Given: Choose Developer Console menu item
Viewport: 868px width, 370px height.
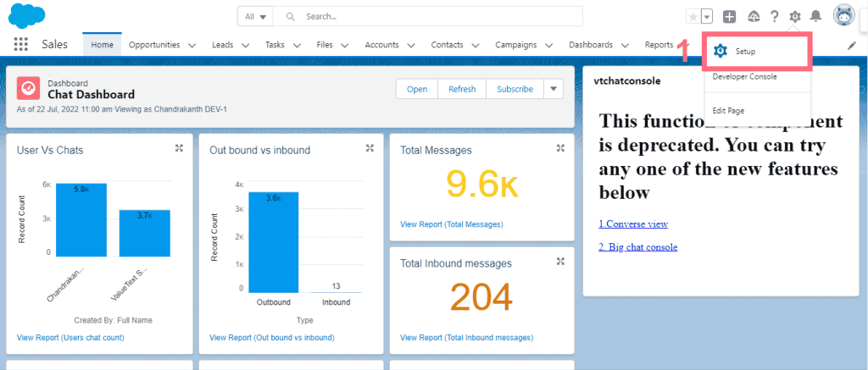Looking at the screenshot, I should (744, 77).
